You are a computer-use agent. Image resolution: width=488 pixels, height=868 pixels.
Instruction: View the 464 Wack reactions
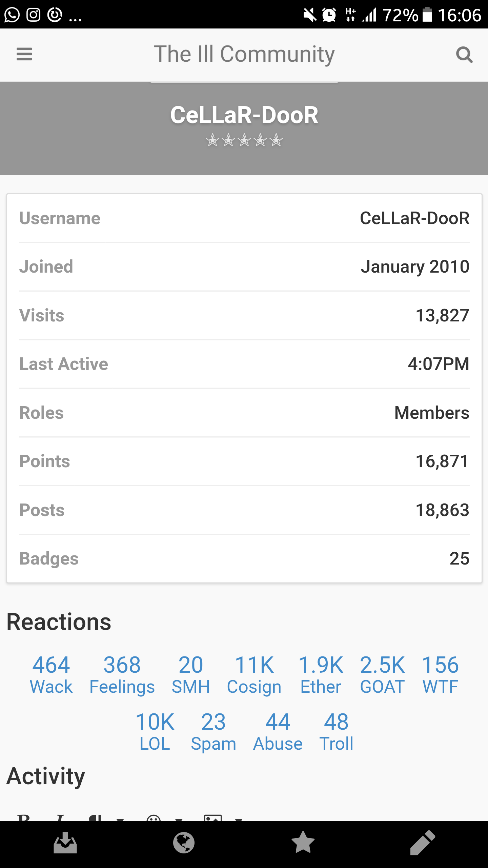(51, 674)
